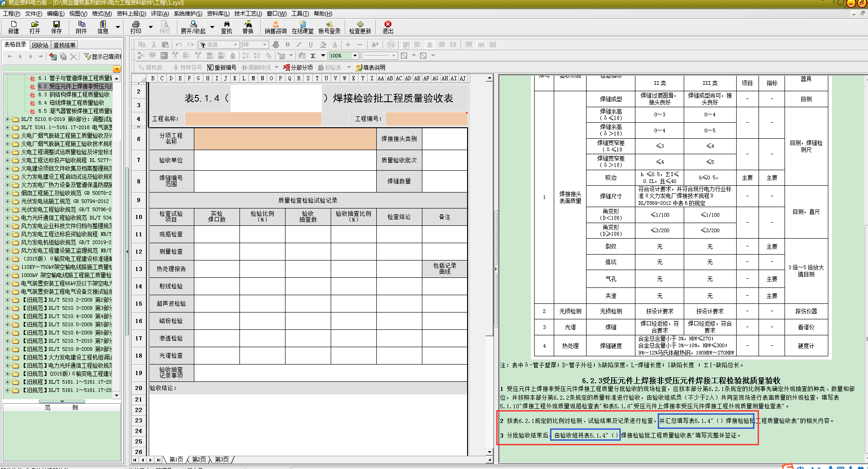Click the down arrow in directory toolbar
Viewport: 868px width, 469px height.
click(x=31, y=57)
